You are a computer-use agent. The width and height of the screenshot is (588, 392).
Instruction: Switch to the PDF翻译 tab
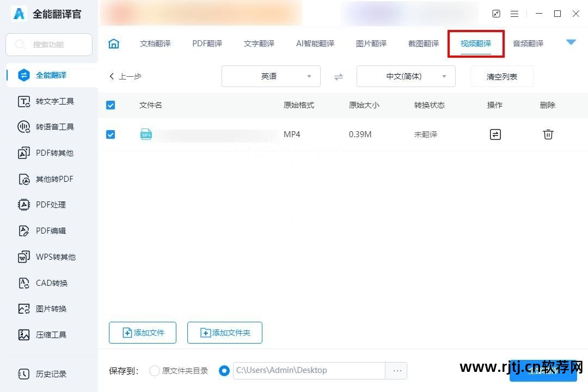point(207,44)
